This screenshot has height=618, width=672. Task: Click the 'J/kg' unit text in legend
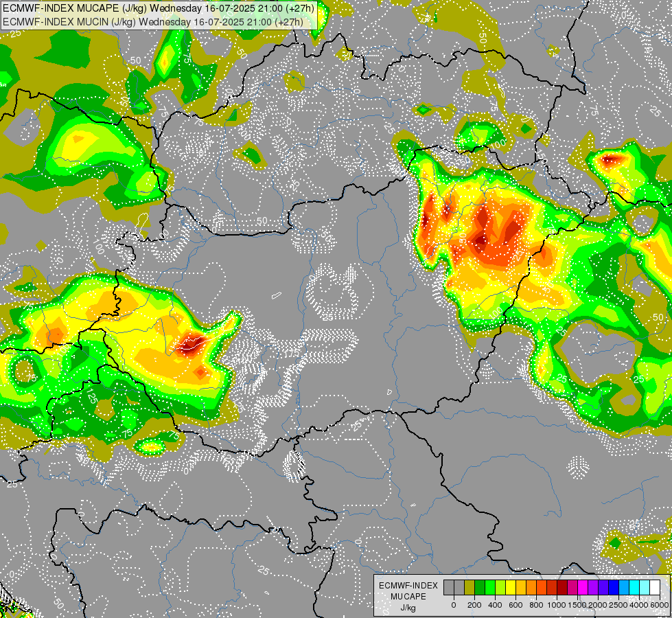(408, 608)
